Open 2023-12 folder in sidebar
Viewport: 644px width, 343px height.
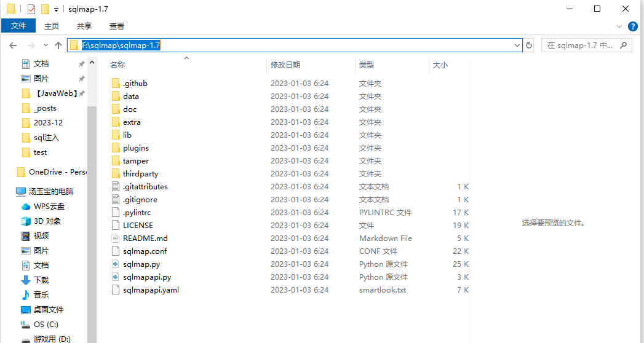48,123
